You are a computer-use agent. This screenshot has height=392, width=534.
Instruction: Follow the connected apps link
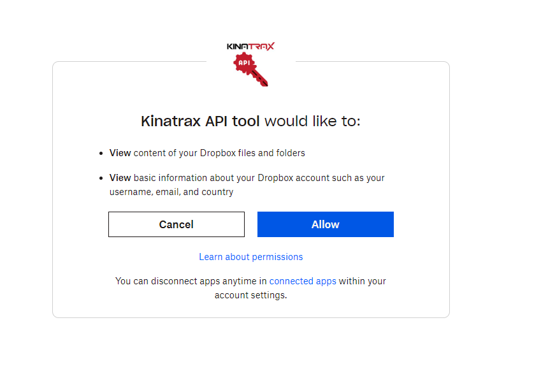pyautogui.click(x=303, y=281)
